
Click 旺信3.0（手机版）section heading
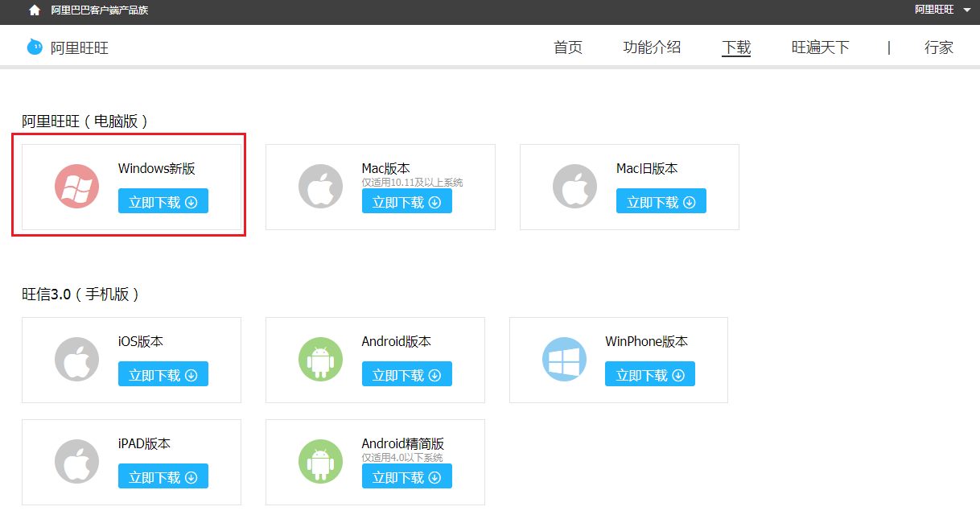point(81,295)
